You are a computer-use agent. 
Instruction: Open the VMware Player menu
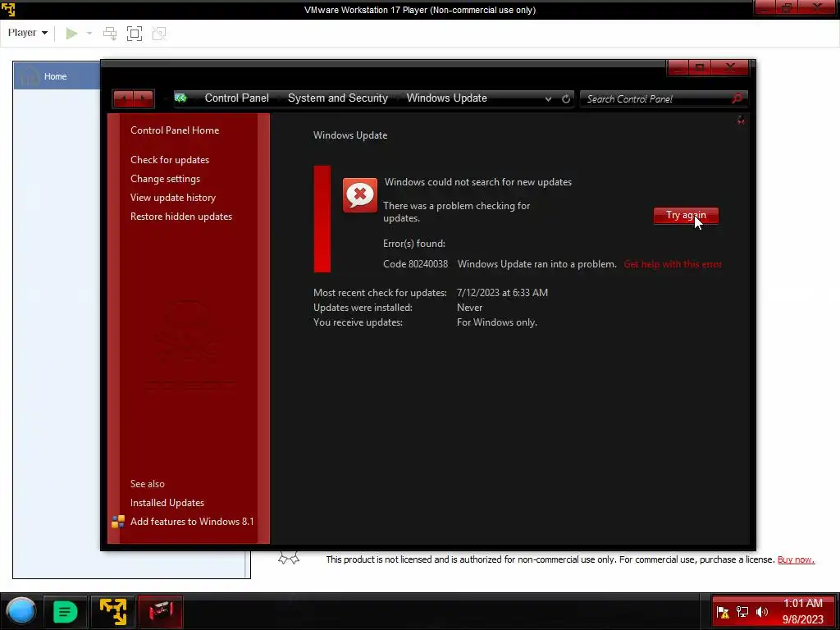pyautogui.click(x=27, y=33)
